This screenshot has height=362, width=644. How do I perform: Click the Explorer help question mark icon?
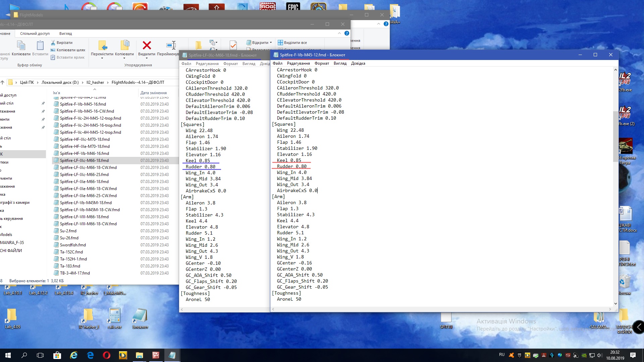click(347, 33)
